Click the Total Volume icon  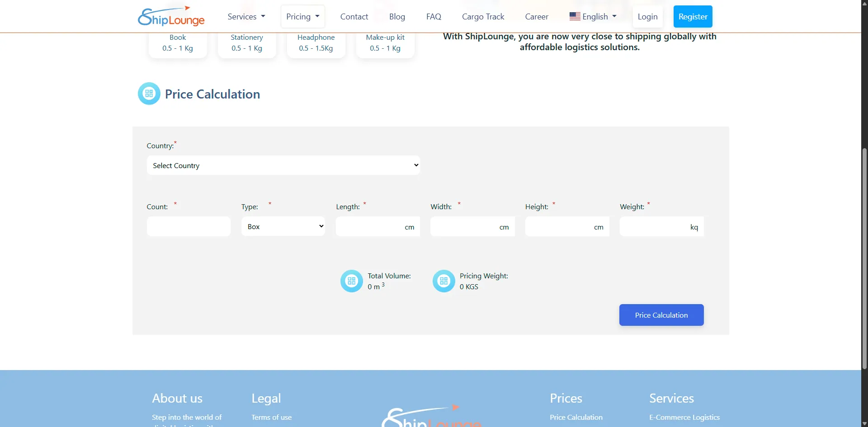coord(352,281)
